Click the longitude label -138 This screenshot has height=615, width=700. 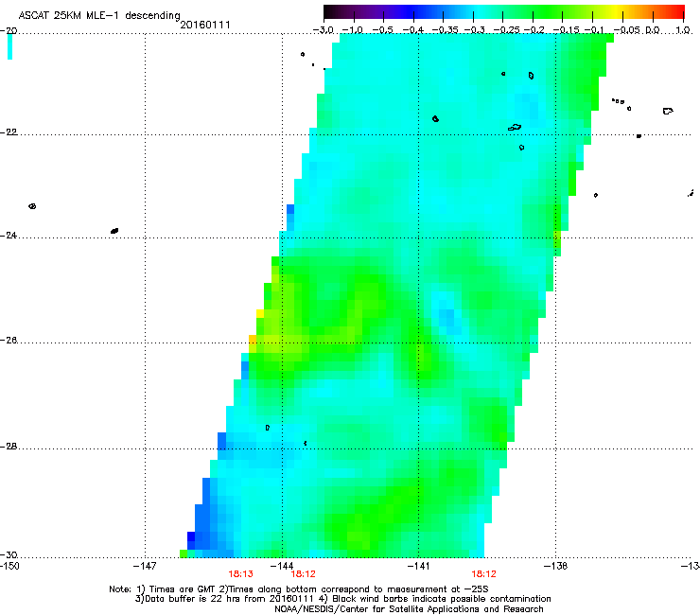tap(556, 567)
